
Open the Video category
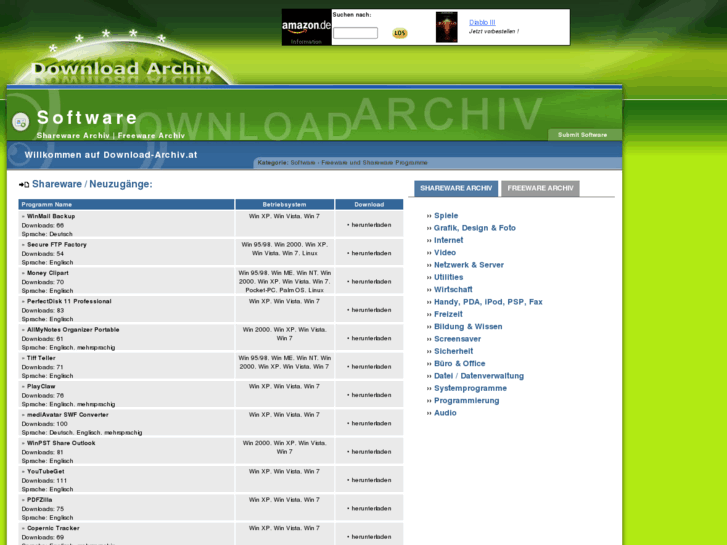tap(445, 252)
